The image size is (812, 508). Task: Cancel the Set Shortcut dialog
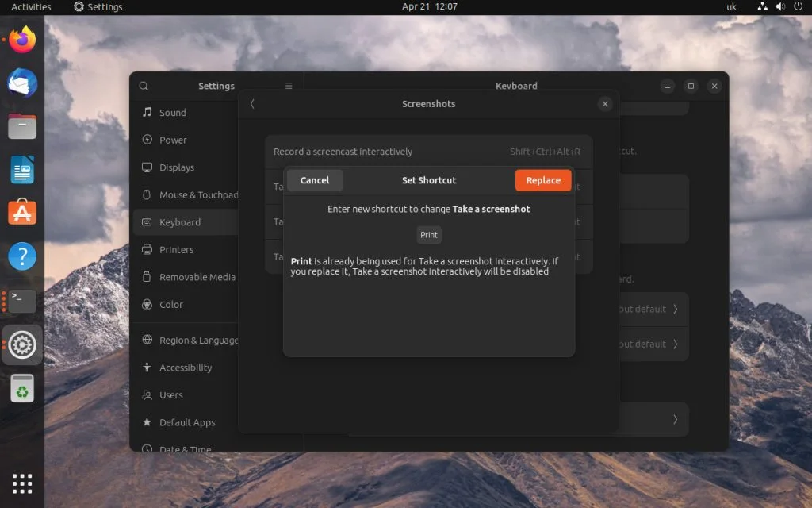[314, 180]
